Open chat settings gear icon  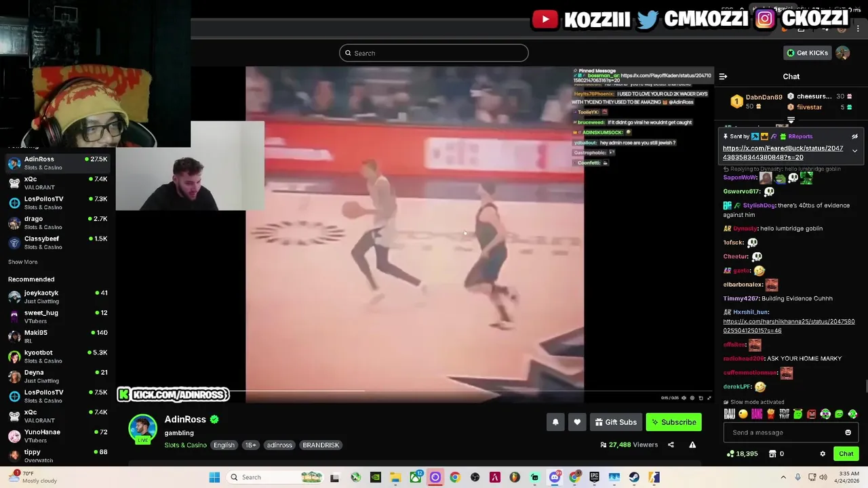[x=823, y=453]
